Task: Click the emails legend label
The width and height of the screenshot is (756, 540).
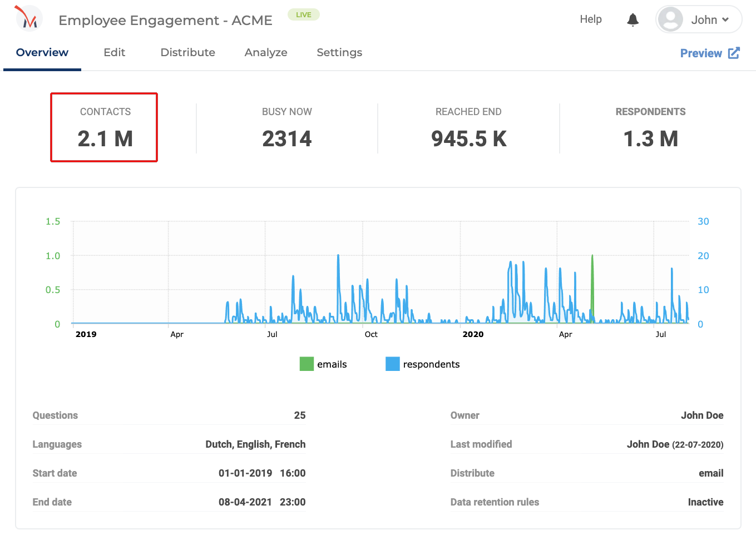Action: (x=332, y=364)
